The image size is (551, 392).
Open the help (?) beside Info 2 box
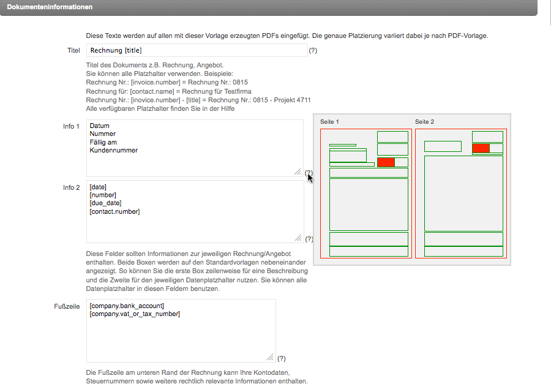click(x=309, y=239)
